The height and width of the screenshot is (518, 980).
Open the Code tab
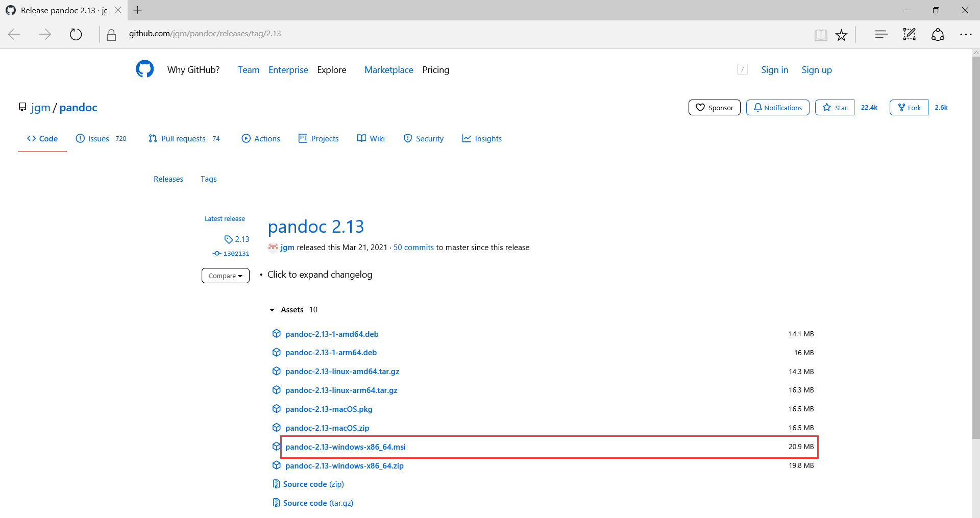point(42,139)
